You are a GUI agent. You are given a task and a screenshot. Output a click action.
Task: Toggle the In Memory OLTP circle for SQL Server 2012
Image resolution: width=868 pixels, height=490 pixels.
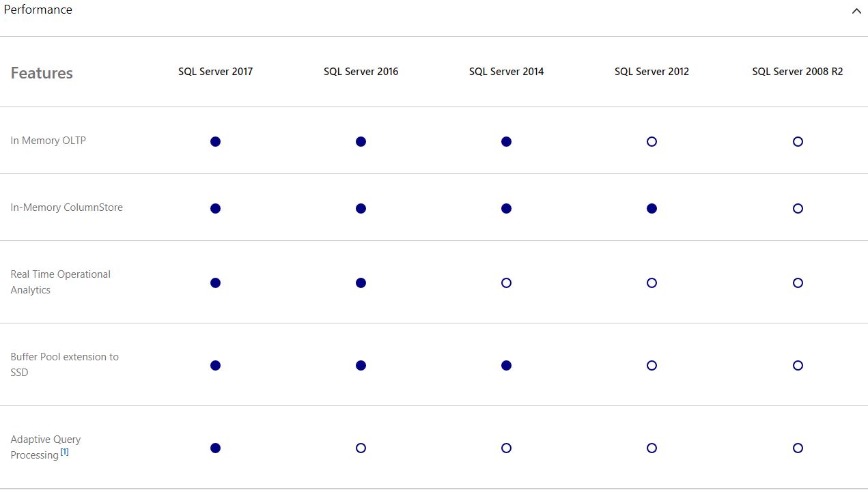coord(652,141)
